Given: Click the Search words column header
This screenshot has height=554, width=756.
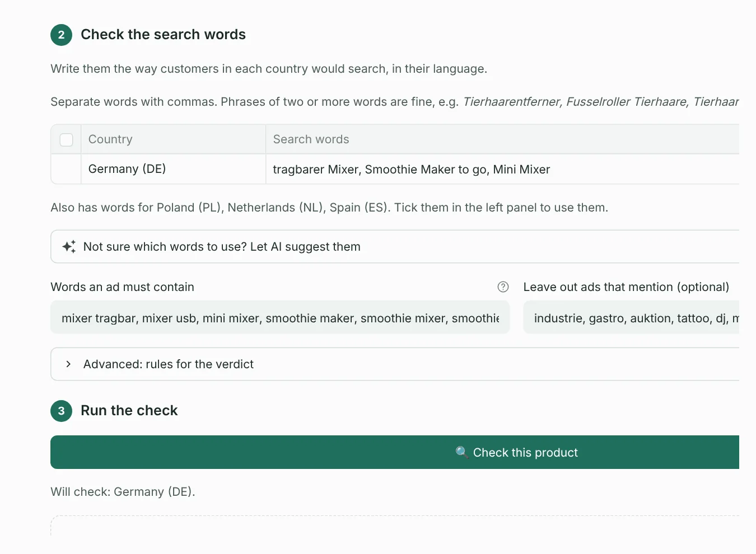Looking at the screenshot, I should tap(502, 139).
